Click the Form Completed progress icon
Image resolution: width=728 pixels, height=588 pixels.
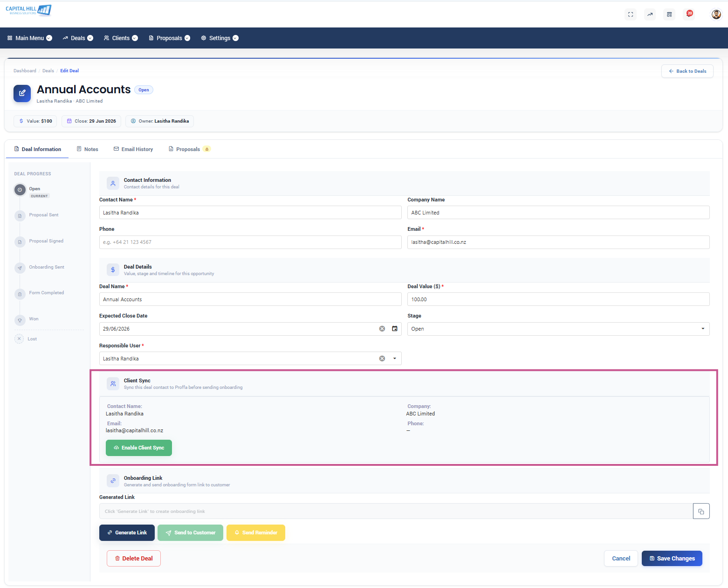[x=20, y=294]
